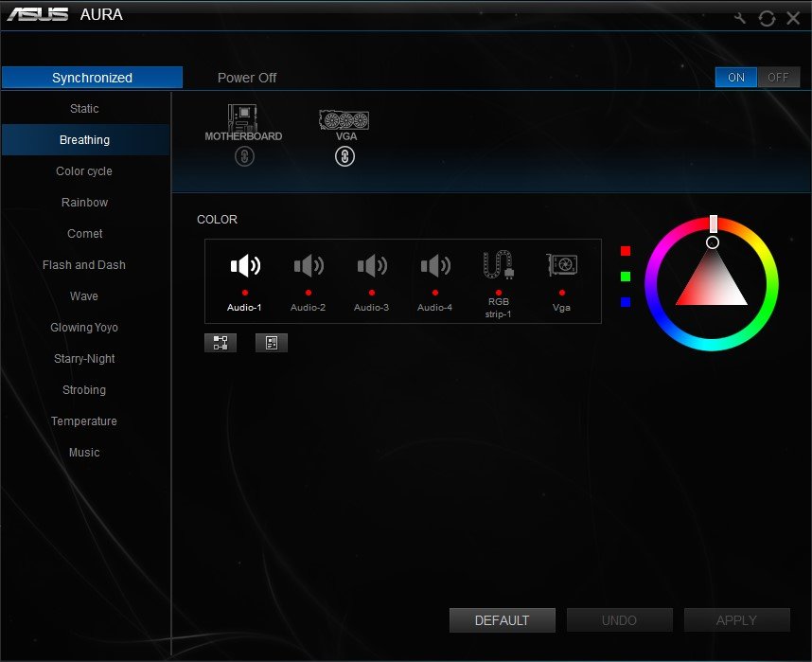Select the Audio-3 speaker icon
Image resolution: width=812 pixels, height=662 pixels.
(372, 266)
